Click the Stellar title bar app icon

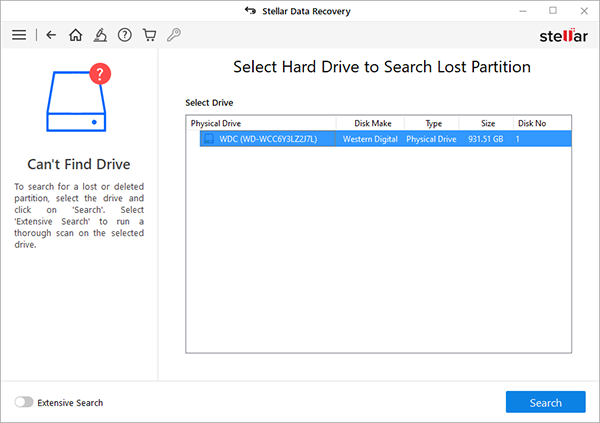tap(250, 11)
